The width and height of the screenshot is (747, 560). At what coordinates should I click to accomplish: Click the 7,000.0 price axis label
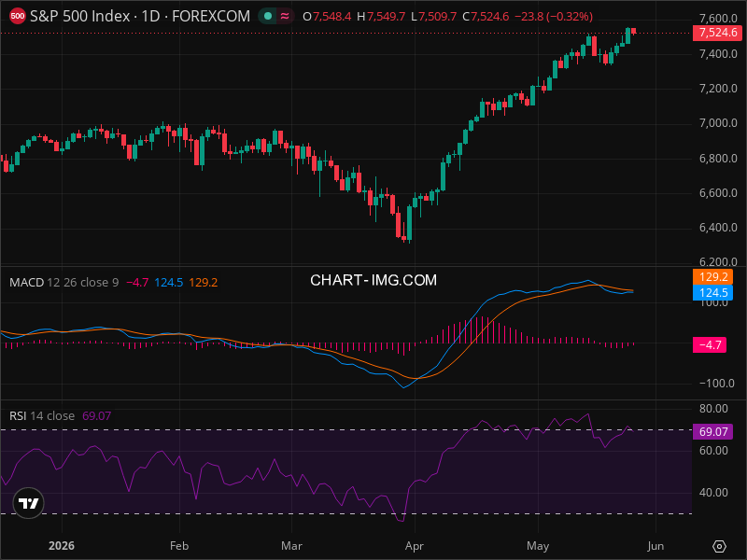pyautogui.click(x=718, y=123)
